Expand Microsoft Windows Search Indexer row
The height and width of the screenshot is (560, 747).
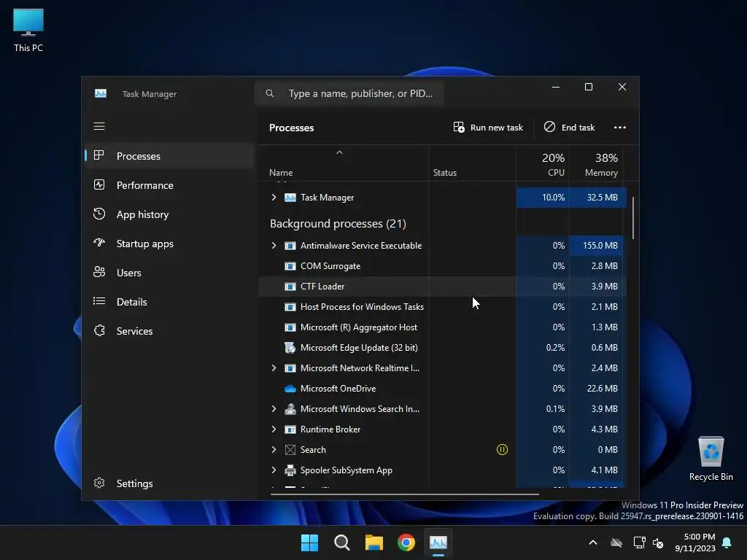tap(274, 408)
